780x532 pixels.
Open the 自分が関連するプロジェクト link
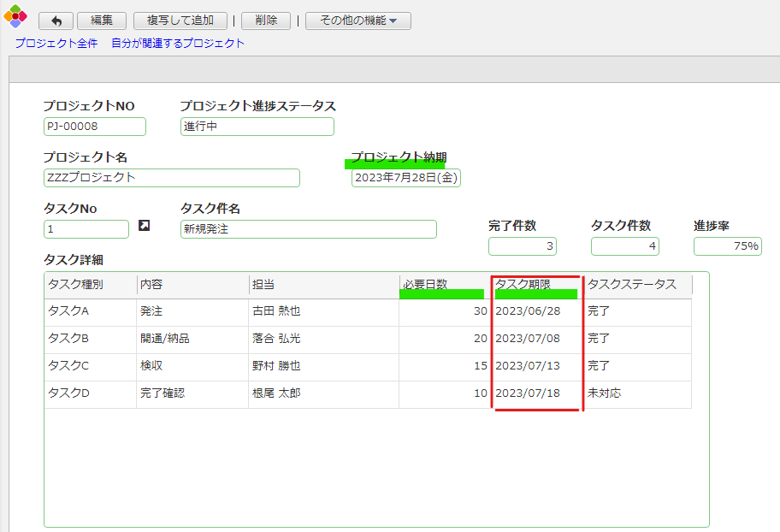(x=178, y=43)
